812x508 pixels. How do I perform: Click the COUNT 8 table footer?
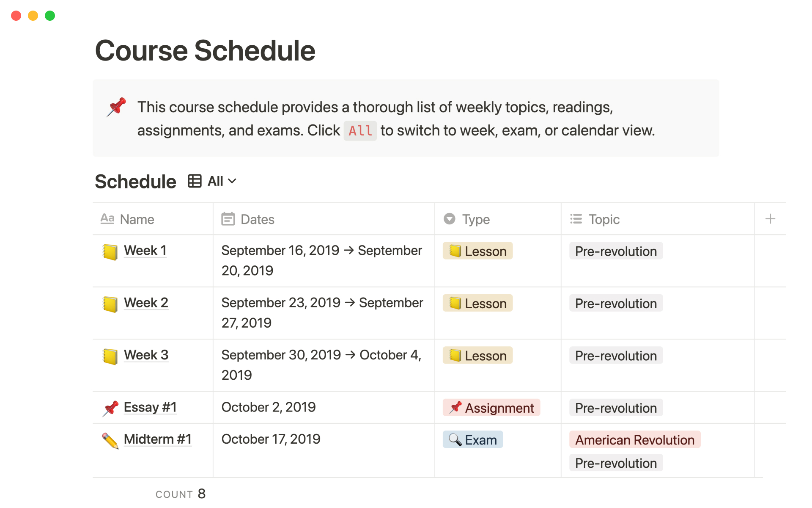pyautogui.click(x=181, y=494)
